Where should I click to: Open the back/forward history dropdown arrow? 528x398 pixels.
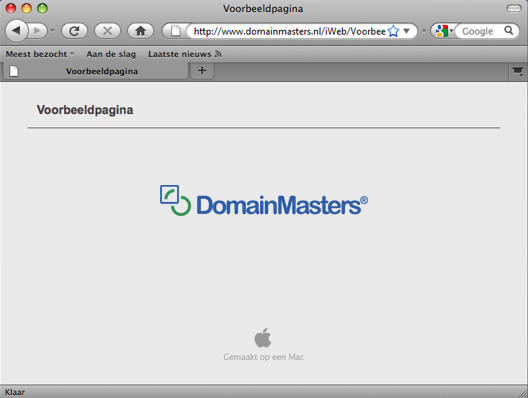pyautogui.click(x=53, y=31)
